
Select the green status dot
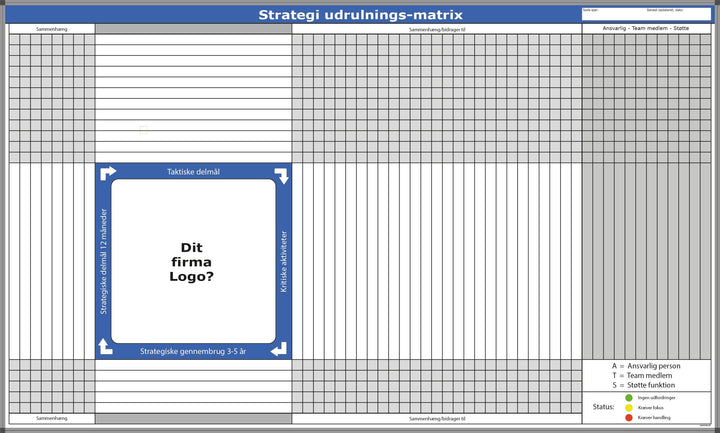click(x=629, y=398)
